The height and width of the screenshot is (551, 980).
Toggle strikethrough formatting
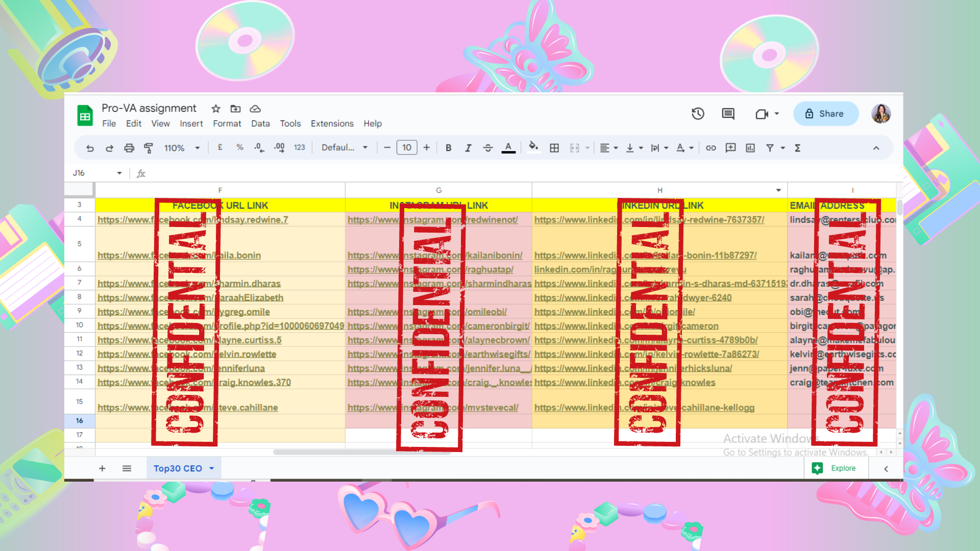click(x=488, y=148)
